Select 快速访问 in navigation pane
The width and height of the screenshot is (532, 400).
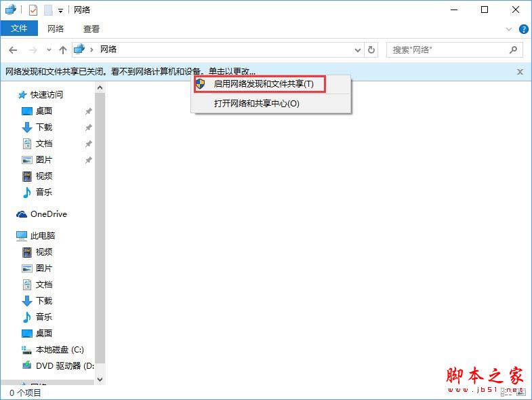pyautogui.click(x=47, y=95)
